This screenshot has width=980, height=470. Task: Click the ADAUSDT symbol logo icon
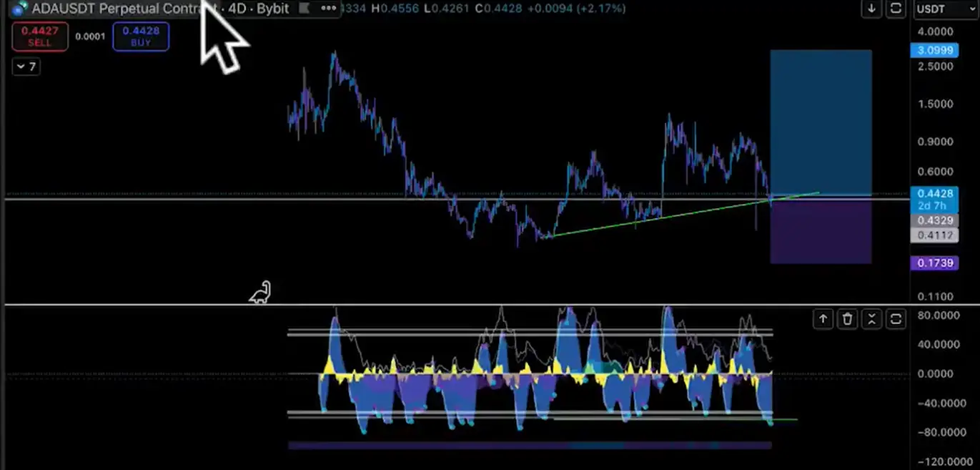coord(19,9)
